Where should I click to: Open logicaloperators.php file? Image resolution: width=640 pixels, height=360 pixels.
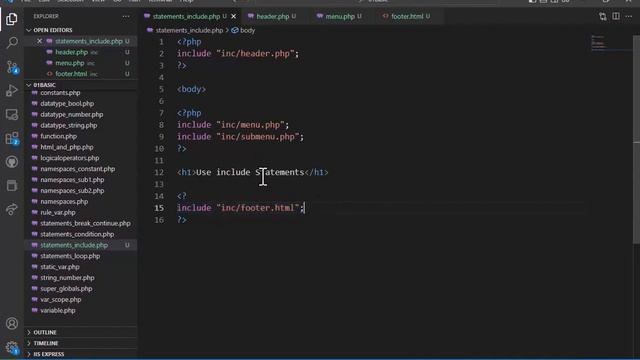tap(69, 158)
